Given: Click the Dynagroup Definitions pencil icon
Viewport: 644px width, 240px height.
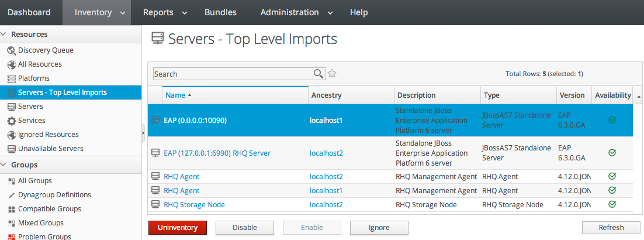Looking at the screenshot, I should 11,195.
